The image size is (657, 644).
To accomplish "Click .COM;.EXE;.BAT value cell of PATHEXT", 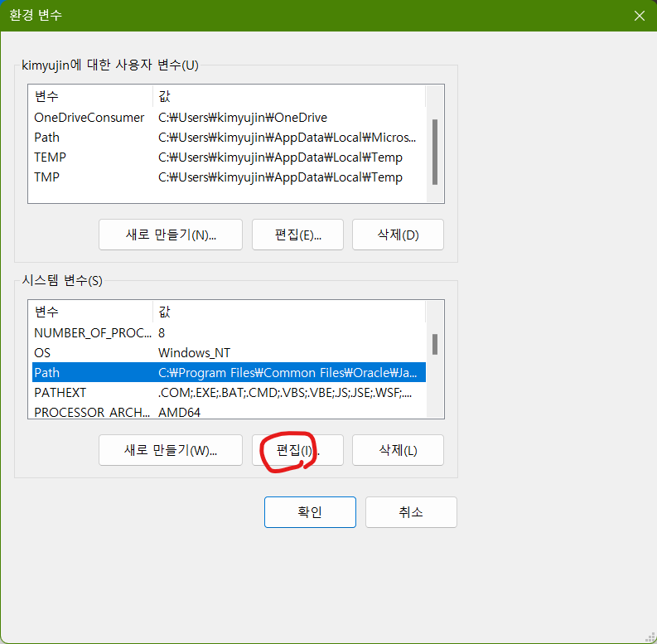I will pos(285,392).
